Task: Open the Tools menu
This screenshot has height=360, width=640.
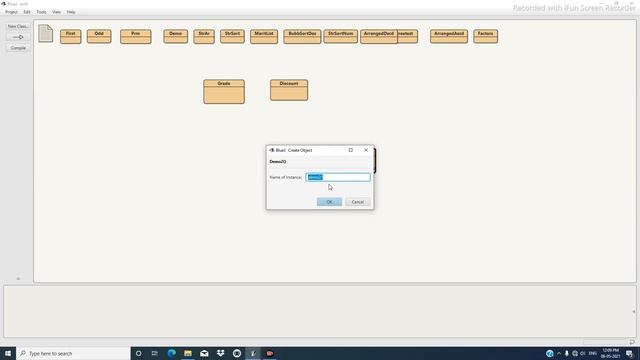Action: pos(41,12)
